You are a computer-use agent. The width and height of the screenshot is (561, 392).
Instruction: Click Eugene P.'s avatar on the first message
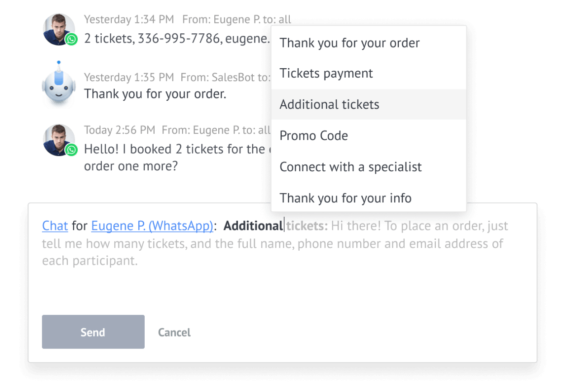click(59, 29)
